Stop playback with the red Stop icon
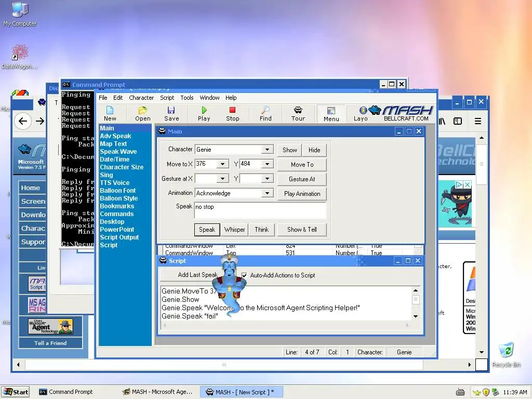Screen dimensions: 532x399 [232, 113]
